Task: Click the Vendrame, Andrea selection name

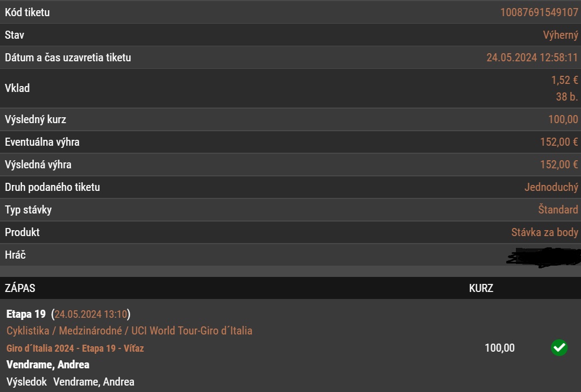Action: tap(48, 365)
